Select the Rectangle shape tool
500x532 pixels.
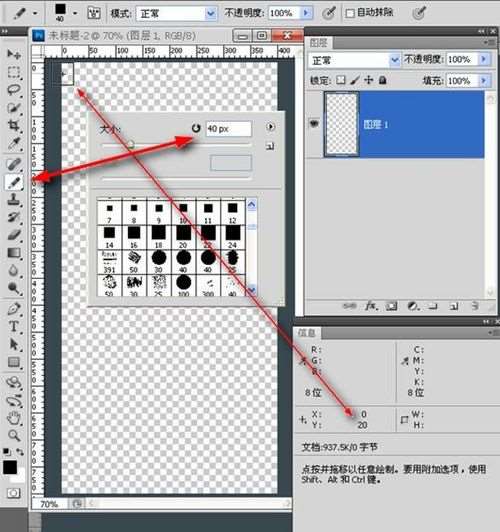click(x=14, y=362)
